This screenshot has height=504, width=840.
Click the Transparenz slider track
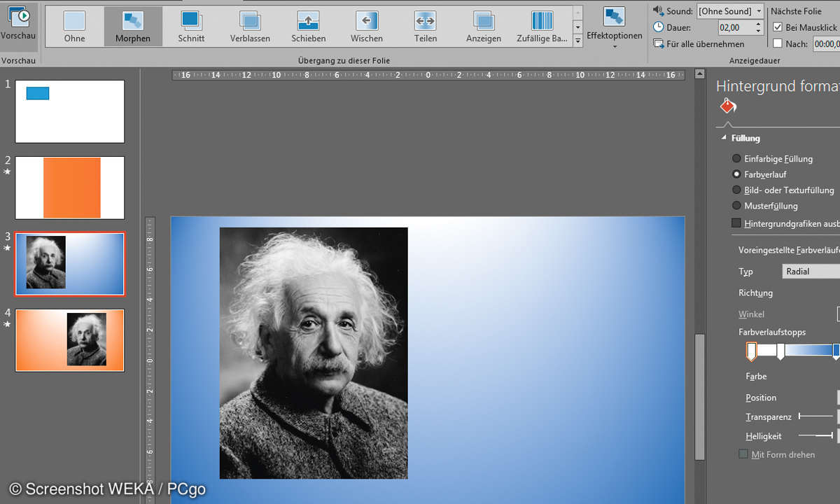click(x=815, y=416)
